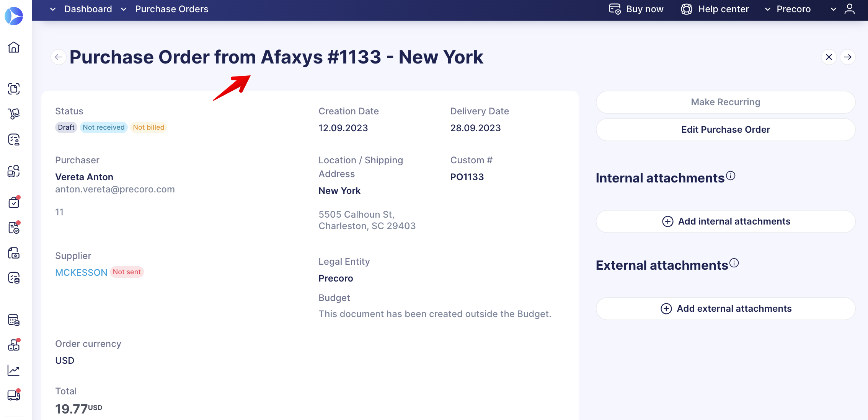The width and height of the screenshot is (868, 420).
Task: Click Buy now in top bar
Action: point(636,9)
